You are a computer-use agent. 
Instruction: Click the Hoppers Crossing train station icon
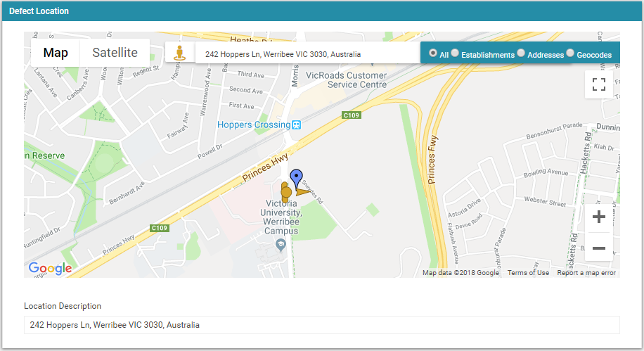296,125
